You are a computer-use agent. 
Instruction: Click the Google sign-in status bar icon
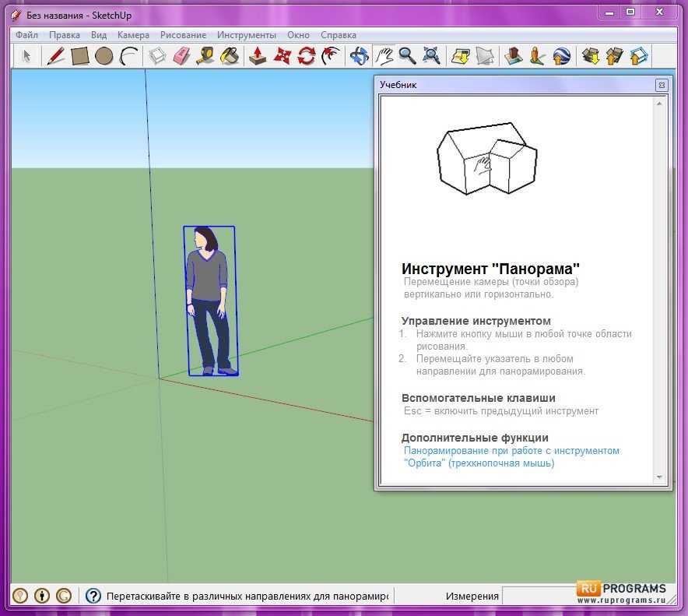64,596
